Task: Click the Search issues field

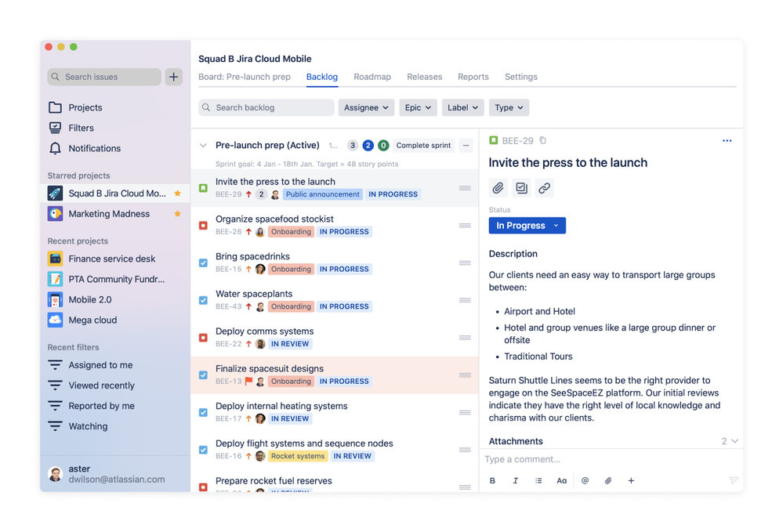Action: pyautogui.click(x=104, y=77)
